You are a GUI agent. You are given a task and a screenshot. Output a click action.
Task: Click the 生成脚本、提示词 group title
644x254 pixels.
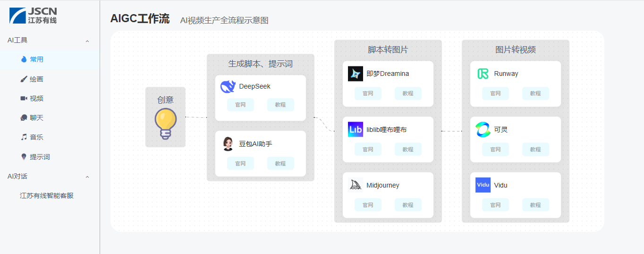(261, 64)
